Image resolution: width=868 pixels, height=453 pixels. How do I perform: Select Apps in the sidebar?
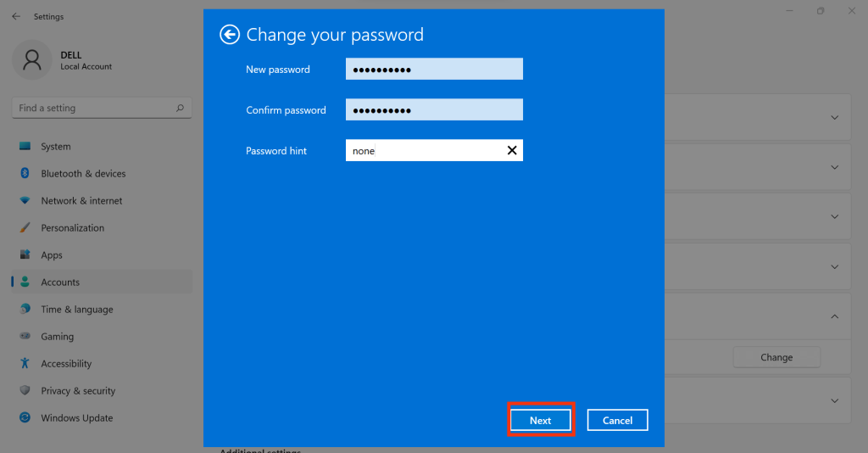click(102, 254)
